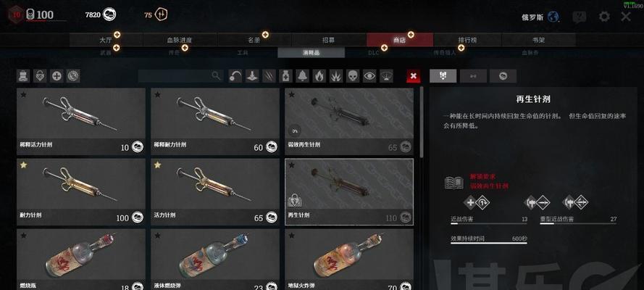Toggle the eye visibility filter

369,76
